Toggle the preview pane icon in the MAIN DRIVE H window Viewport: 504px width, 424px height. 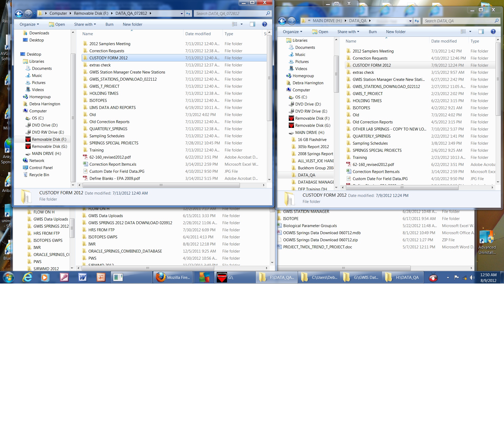tap(481, 32)
